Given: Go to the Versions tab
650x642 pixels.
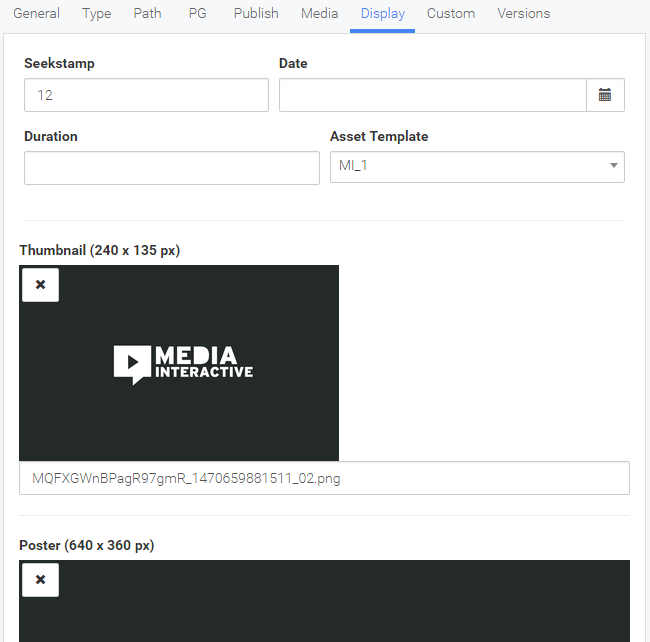Looking at the screenshot, I should coord(524,14).
